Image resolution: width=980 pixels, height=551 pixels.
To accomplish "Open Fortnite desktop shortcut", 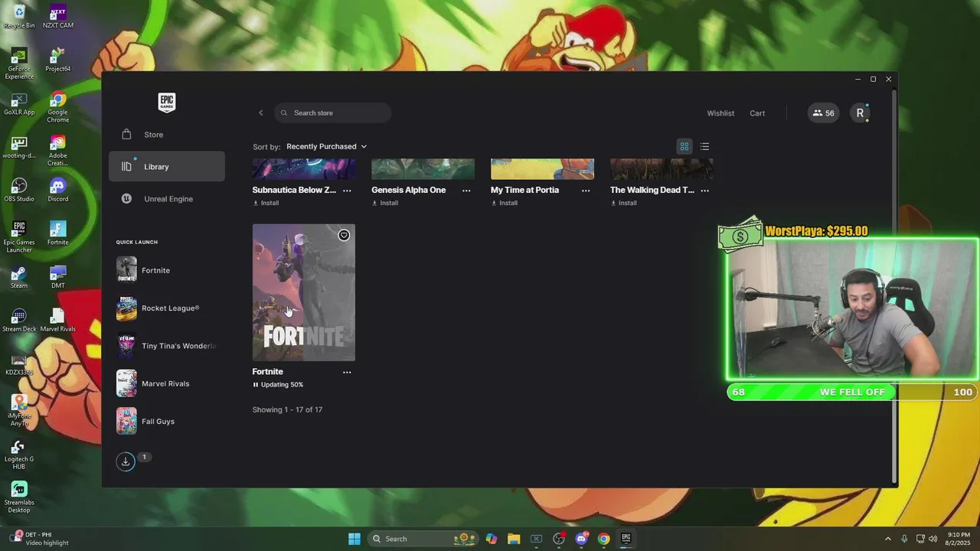I will (58, 233).
